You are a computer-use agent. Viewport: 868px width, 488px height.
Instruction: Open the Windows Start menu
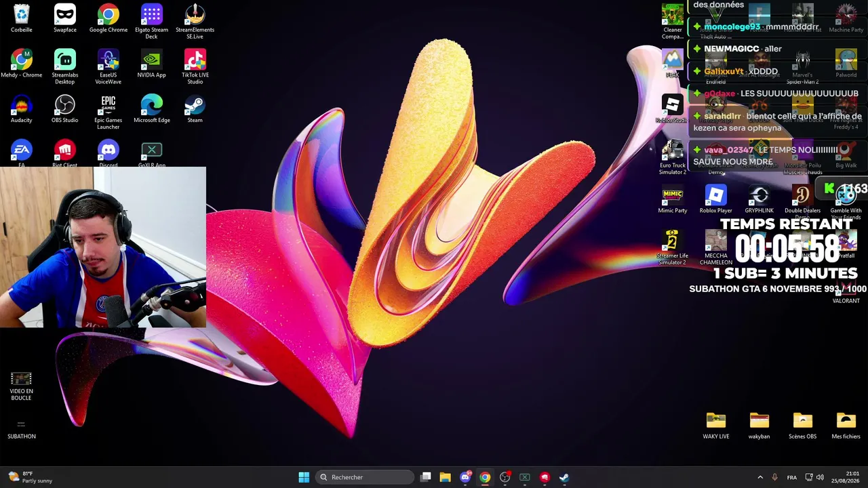304,477
